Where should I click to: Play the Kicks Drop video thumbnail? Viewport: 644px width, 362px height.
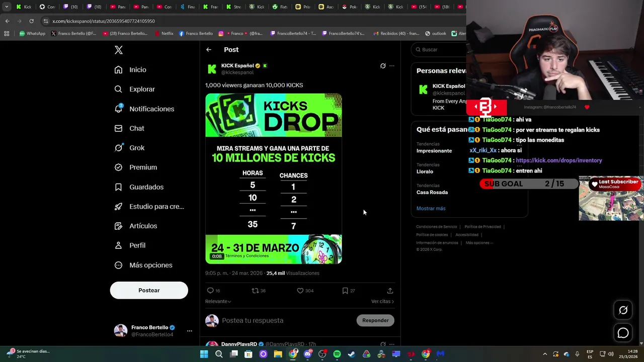pyautogui.click(x=274, y=178)
